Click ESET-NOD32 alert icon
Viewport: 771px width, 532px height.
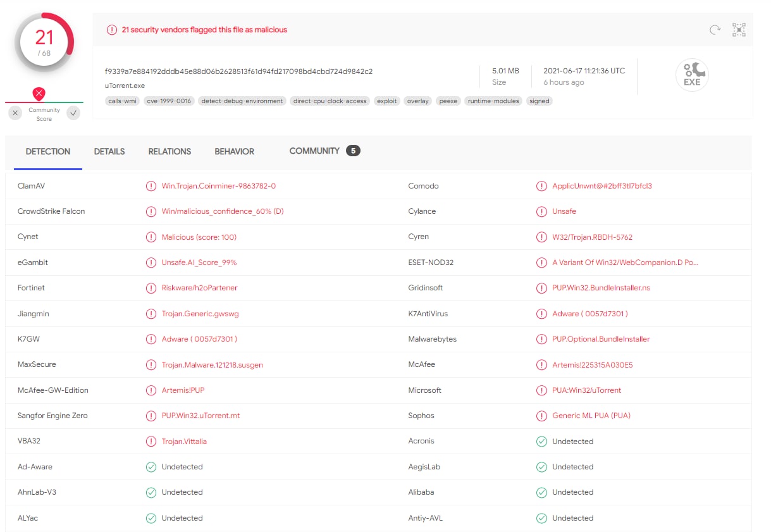(541, 263)
